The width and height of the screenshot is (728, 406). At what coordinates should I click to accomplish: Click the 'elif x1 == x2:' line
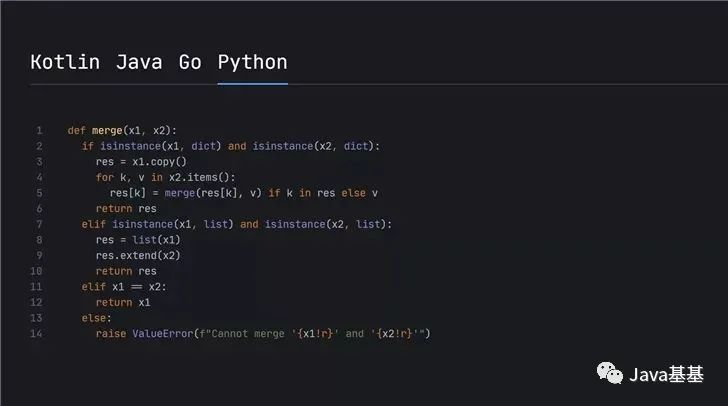click(x=124, y=287)
